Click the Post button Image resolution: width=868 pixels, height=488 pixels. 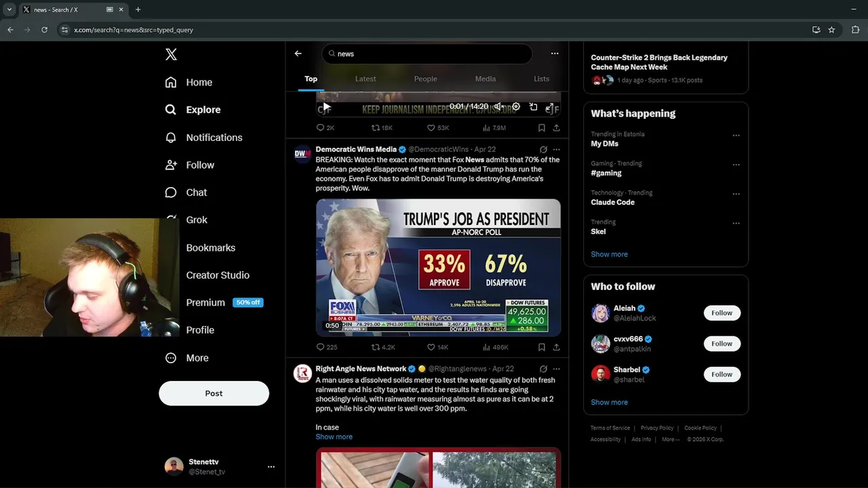point(214,393)
